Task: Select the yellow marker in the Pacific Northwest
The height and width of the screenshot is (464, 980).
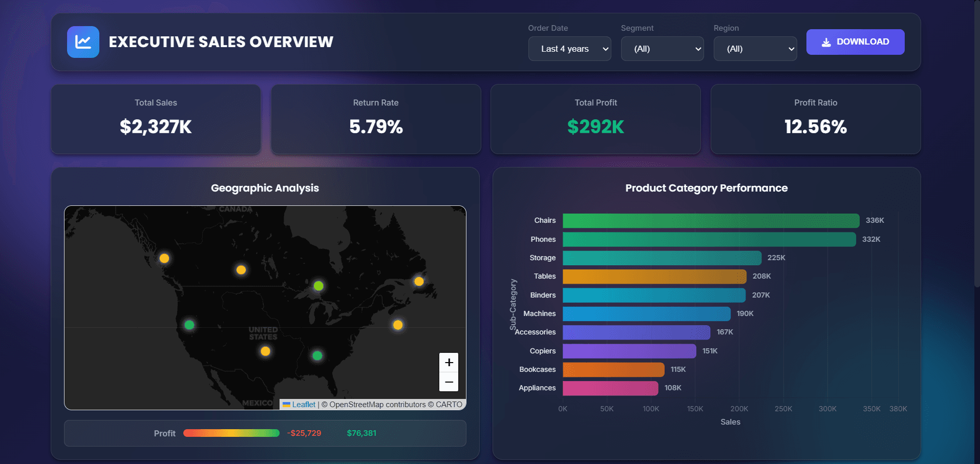Action: tap(164, 258)
